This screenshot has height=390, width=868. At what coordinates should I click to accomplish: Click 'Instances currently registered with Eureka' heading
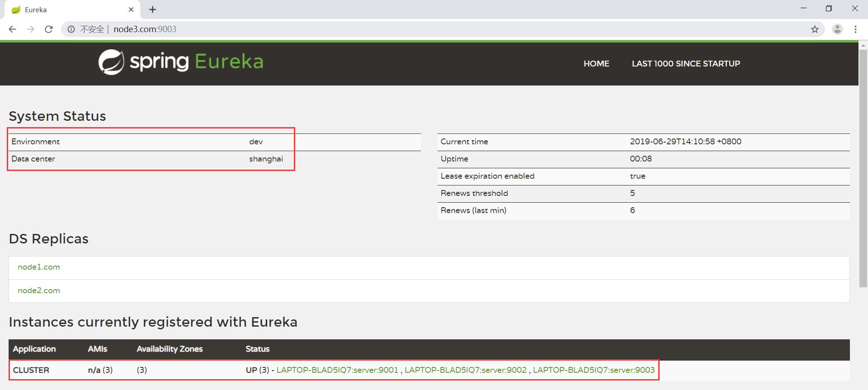[153, 322]
